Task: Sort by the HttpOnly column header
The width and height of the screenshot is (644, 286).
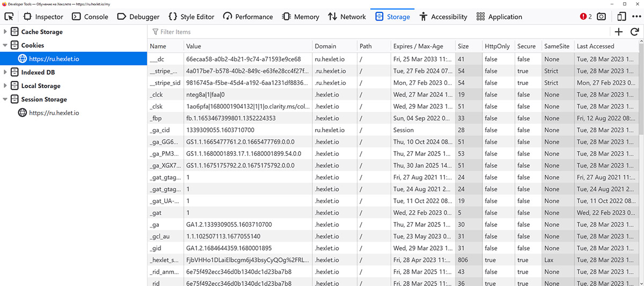Action: pyautogui.click(x=497, y=46)
